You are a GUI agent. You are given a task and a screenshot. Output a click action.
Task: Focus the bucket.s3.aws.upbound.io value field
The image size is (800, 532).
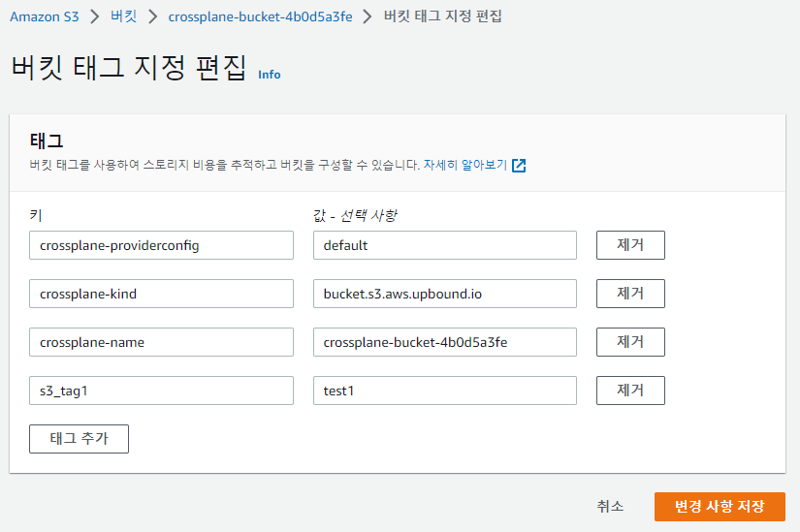[445, 294]
